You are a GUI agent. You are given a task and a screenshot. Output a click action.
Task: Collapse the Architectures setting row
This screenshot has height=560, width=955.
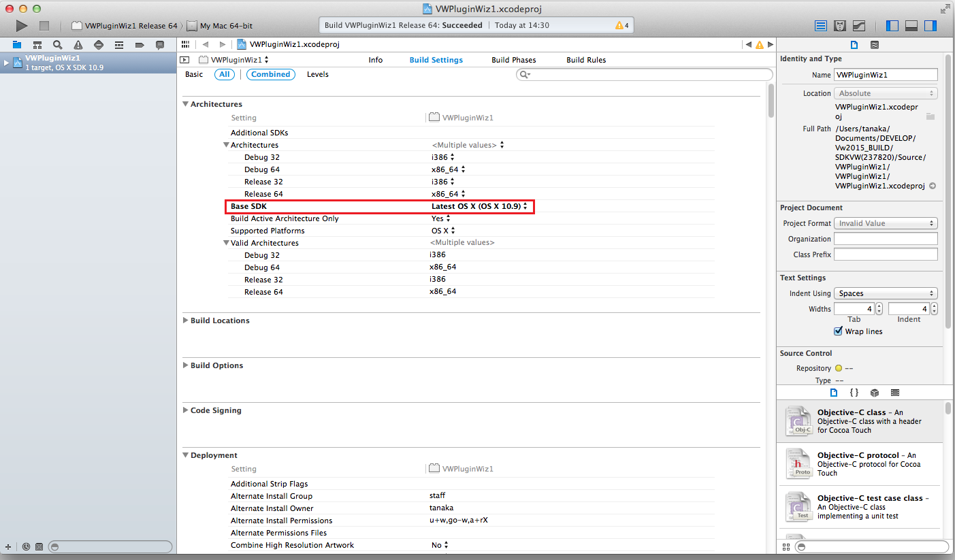pyautogui.click(x=227, y=145)
